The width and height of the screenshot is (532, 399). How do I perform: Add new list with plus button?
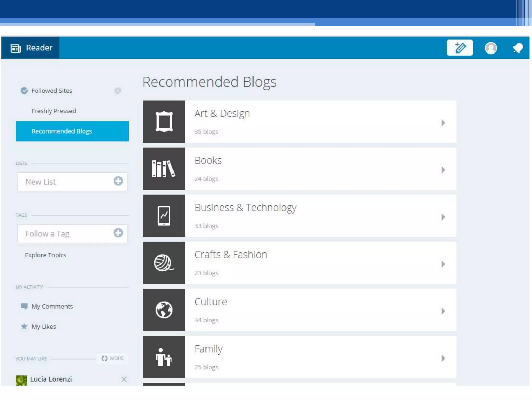point(118,181)
